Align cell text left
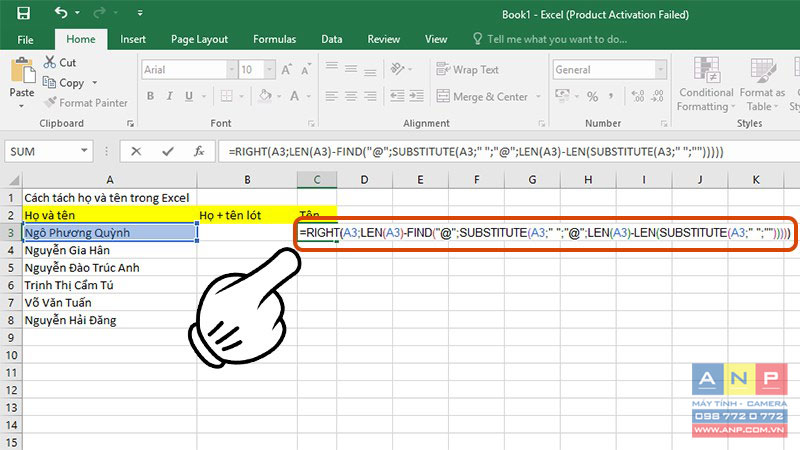This screenshot has height=450, width=800. click(x=332, y=96)
